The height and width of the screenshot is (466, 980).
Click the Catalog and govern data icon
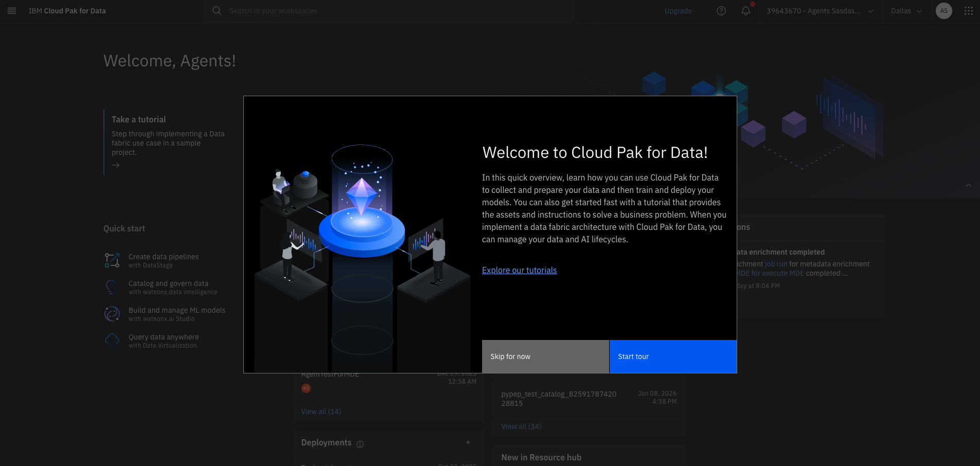112,287
